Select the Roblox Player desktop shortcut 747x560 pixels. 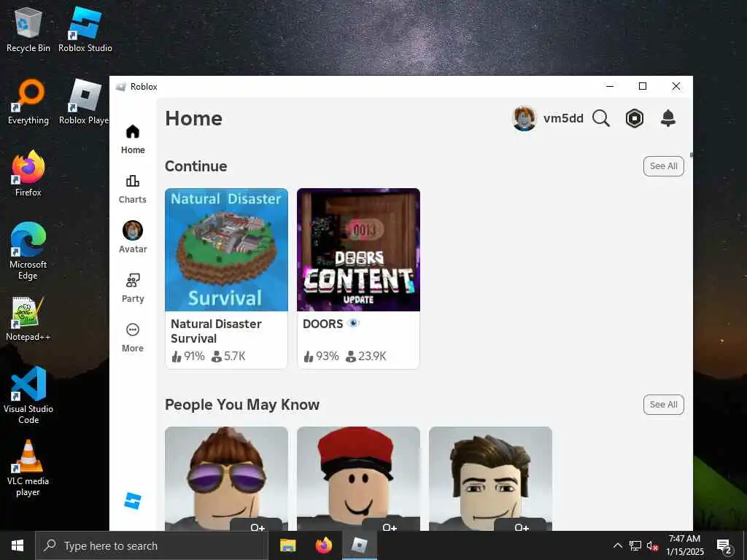point(84,102)
